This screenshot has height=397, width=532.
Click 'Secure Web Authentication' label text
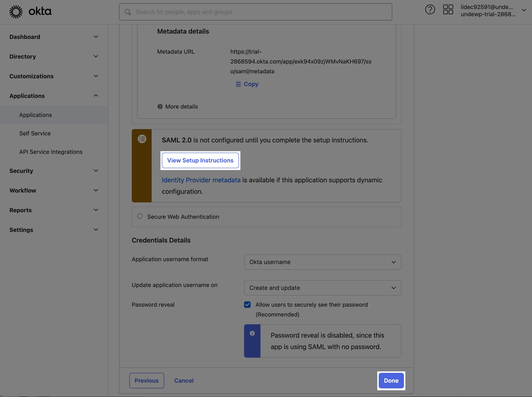tap(183, 217)
